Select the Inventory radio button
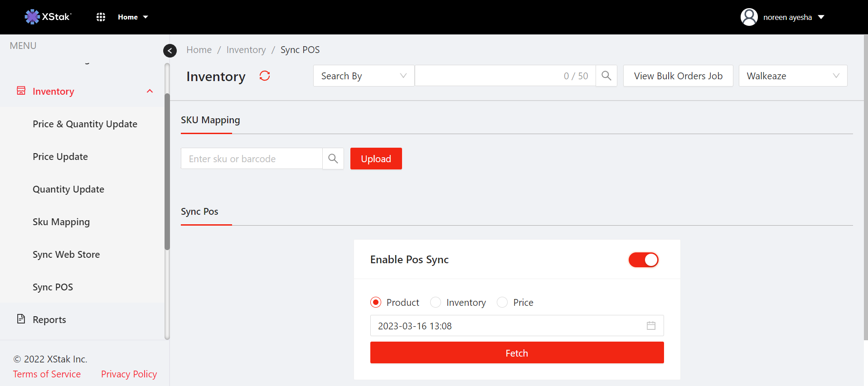This screenshot has height=386, width=868. (436, 302)
